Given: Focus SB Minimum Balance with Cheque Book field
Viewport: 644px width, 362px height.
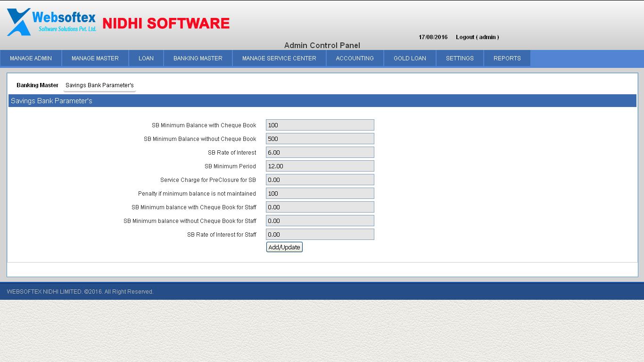Looking at the screenshot, I should click(x=320, y=125).
